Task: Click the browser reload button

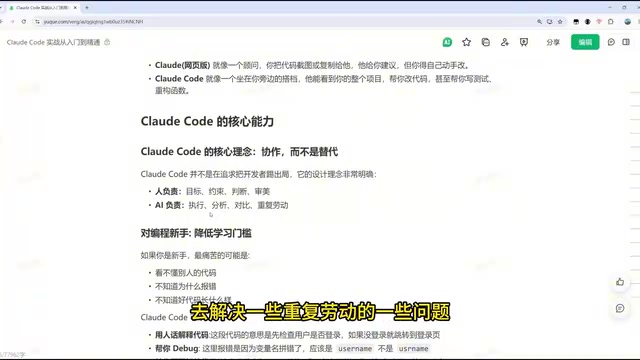Action: tap(24, 22)
